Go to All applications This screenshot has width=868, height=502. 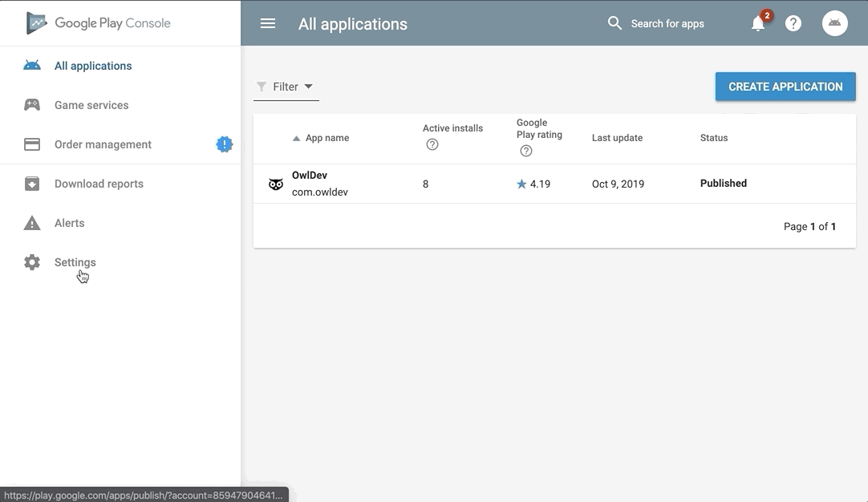[93, 66]
